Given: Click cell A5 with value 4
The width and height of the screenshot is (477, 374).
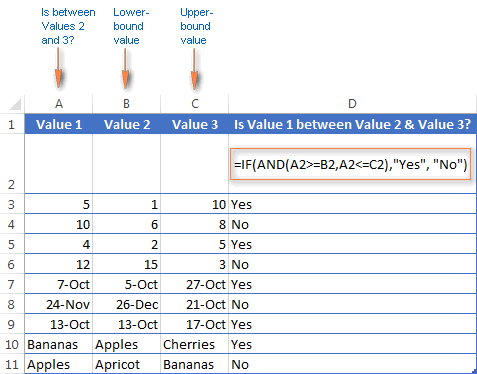Looking at the screenshot, I should 59,244.
